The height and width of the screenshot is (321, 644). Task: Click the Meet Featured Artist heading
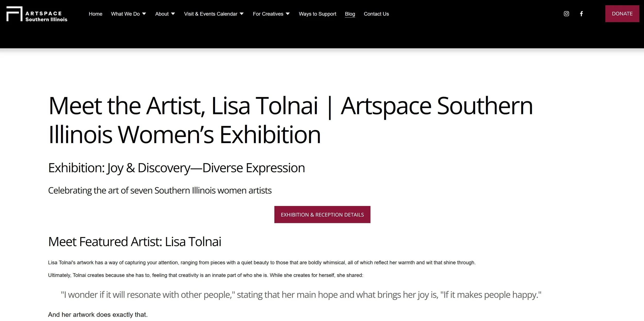(x=135, y=242)
